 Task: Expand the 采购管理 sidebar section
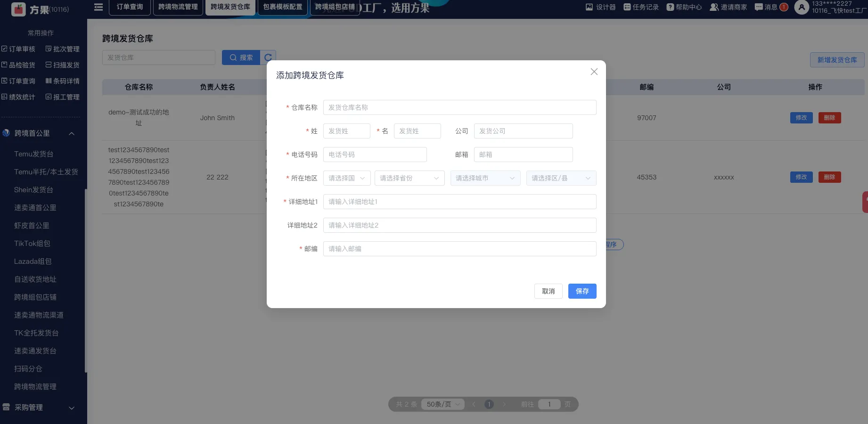[x=71, y=408]
